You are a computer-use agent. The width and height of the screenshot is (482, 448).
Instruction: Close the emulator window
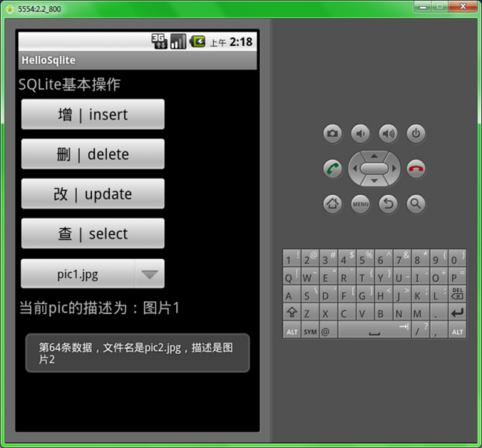(x=463, y=6)
